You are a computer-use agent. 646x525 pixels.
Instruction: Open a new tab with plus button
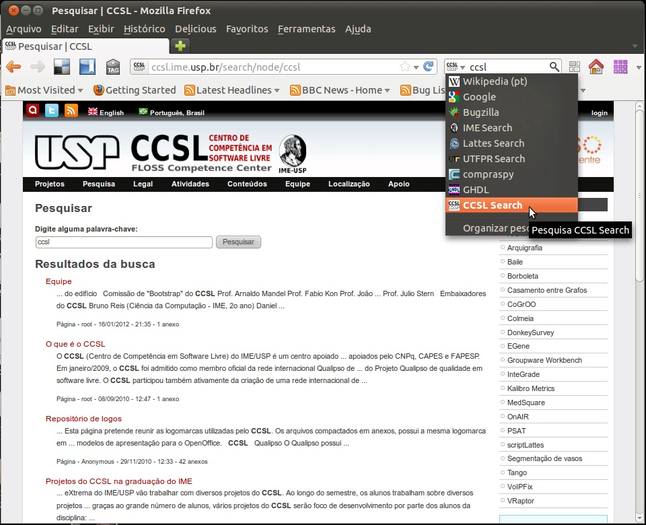point(180,46)
